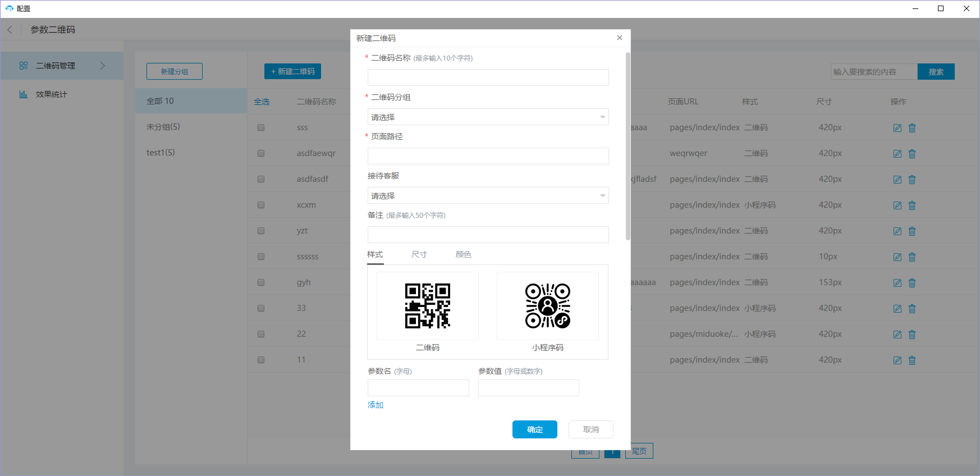
Task: Click the + 新建二维码 button
Action: [x=293, y=71]
